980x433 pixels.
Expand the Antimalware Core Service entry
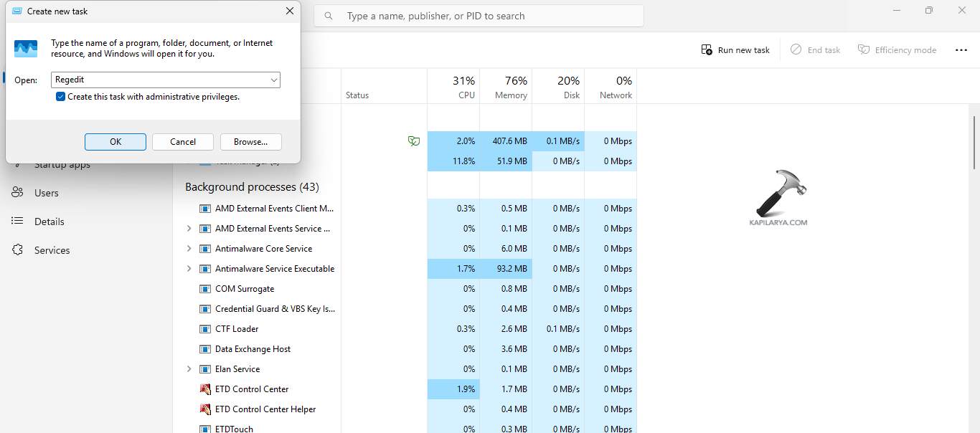click(x=189, y=248)
